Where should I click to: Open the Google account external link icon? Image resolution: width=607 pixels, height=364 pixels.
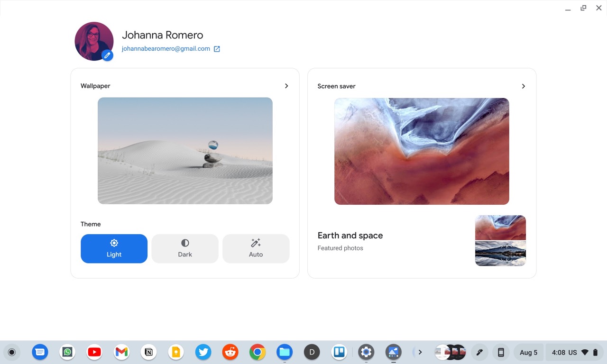click(x=217, y=49)
